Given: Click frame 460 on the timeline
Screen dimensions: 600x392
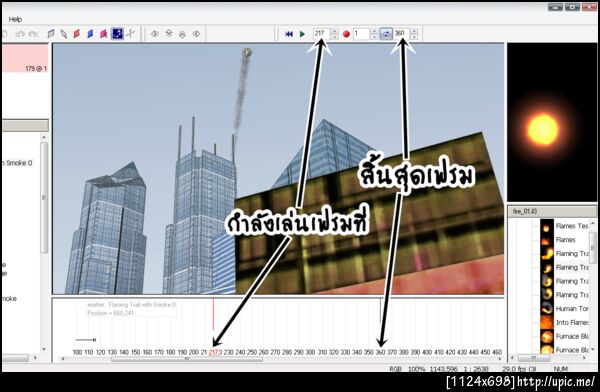Looking at the screenshot, I should pos(497,352).
